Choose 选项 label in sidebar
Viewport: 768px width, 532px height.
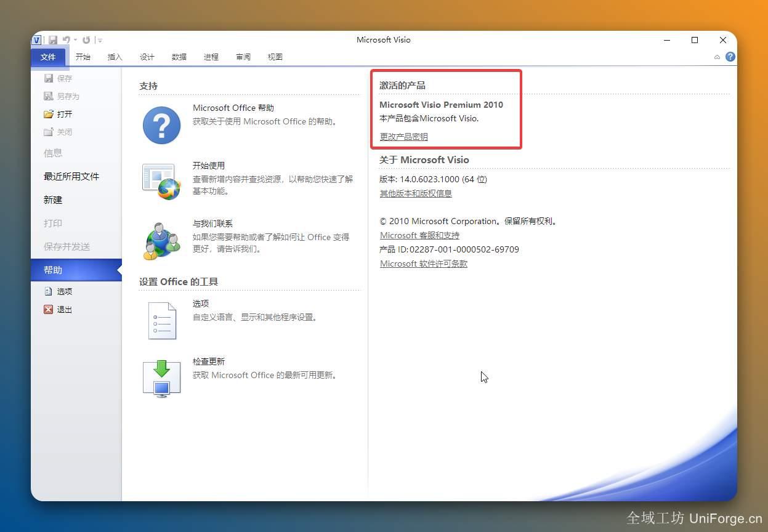(65, 292)
